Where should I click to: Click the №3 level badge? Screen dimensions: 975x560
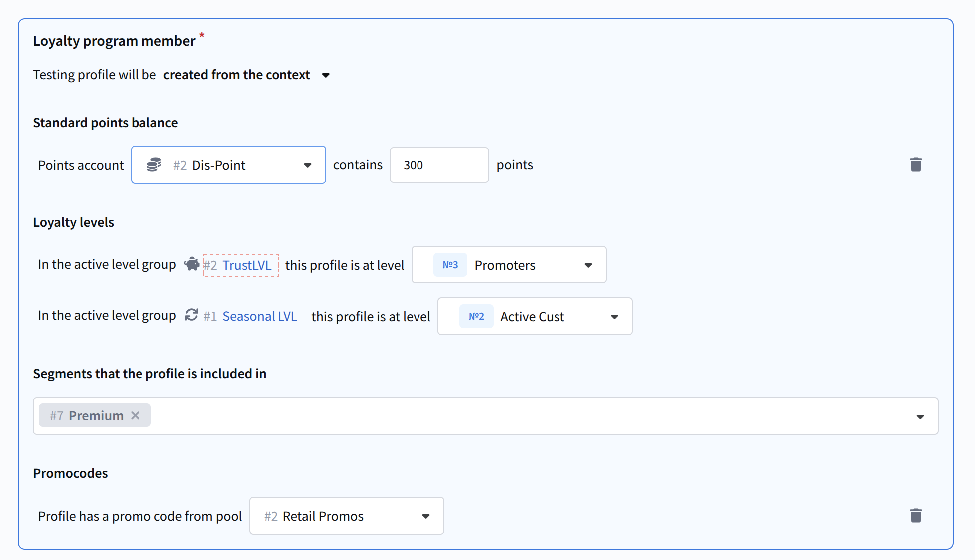(450, 265)
